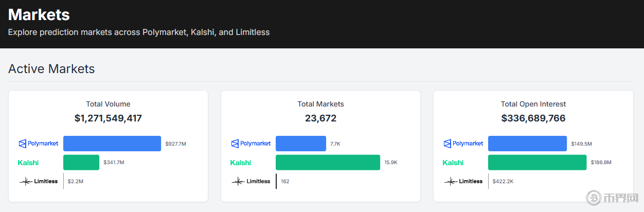Click Limitless logo in Open Interest card

click(463, 181)
